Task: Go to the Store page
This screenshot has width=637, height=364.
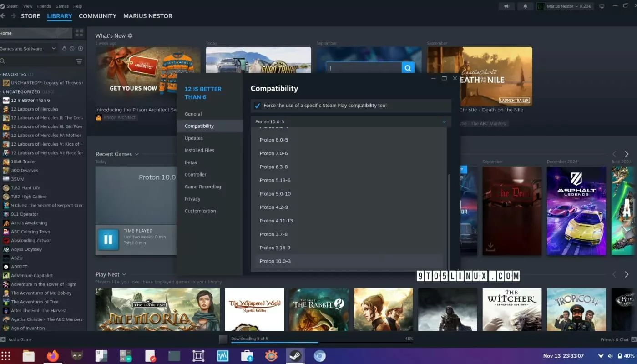Action: click(30, 16)
